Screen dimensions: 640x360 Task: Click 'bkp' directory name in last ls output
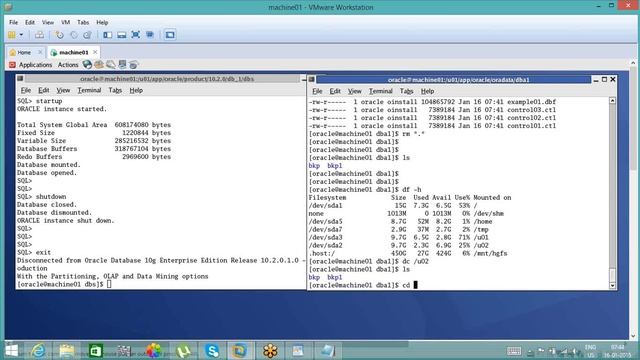coord(314,277)
